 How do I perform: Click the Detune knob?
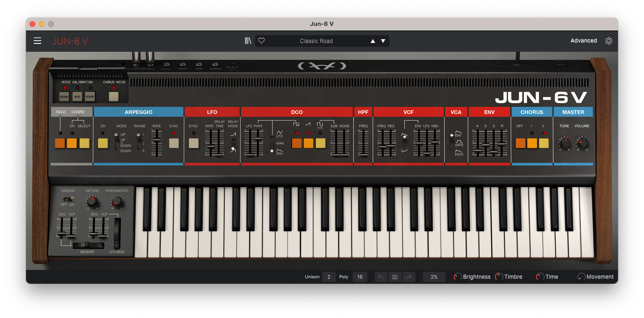click(93, 202)
